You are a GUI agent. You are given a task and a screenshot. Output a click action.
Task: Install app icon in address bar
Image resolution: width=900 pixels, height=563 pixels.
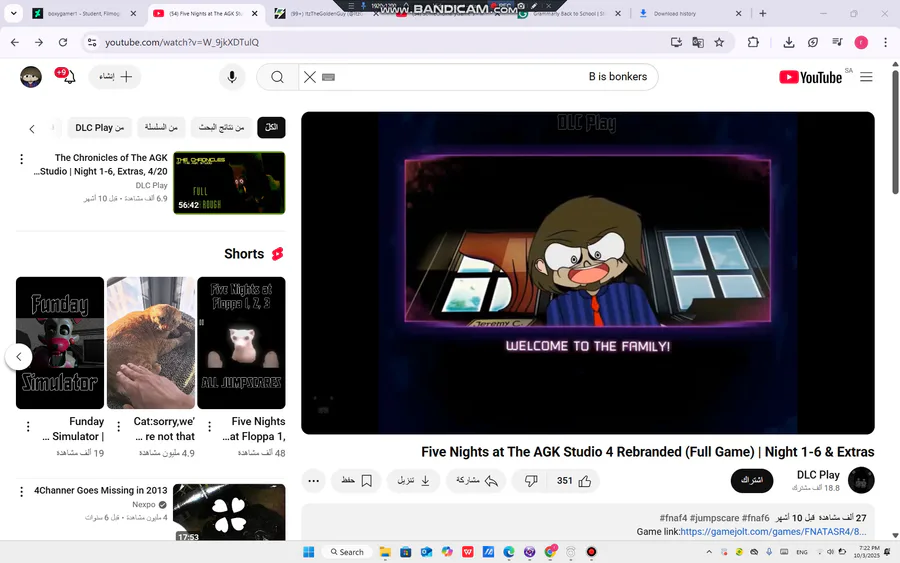pyautogui.click(x=676, y=42)
